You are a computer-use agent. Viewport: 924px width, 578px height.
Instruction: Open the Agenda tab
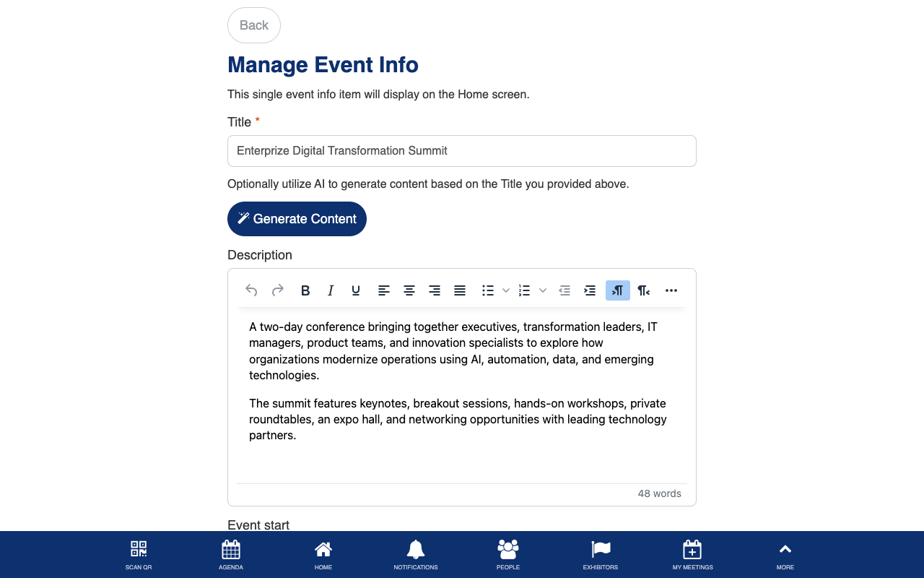(231, 555)
